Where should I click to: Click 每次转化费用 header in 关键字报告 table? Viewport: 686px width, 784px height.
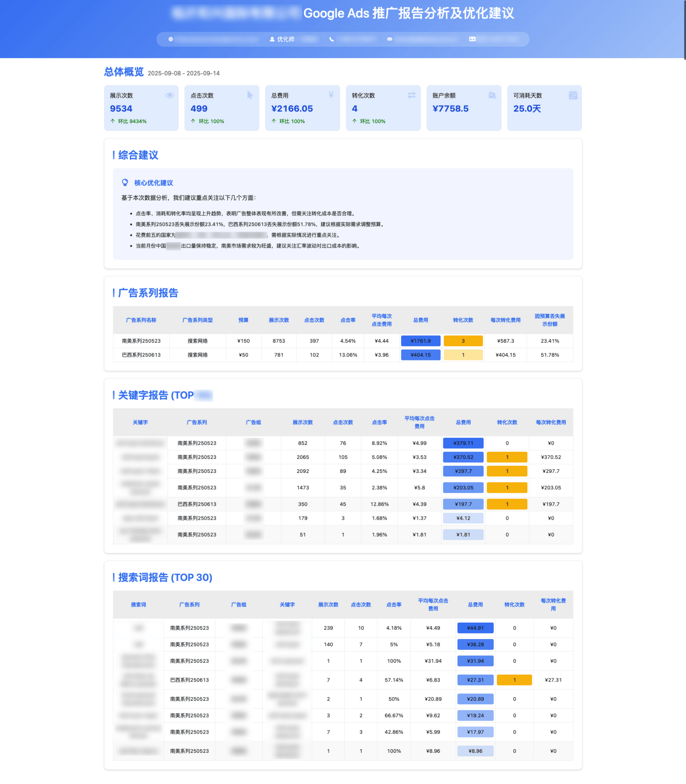click(x=551, y=422)
